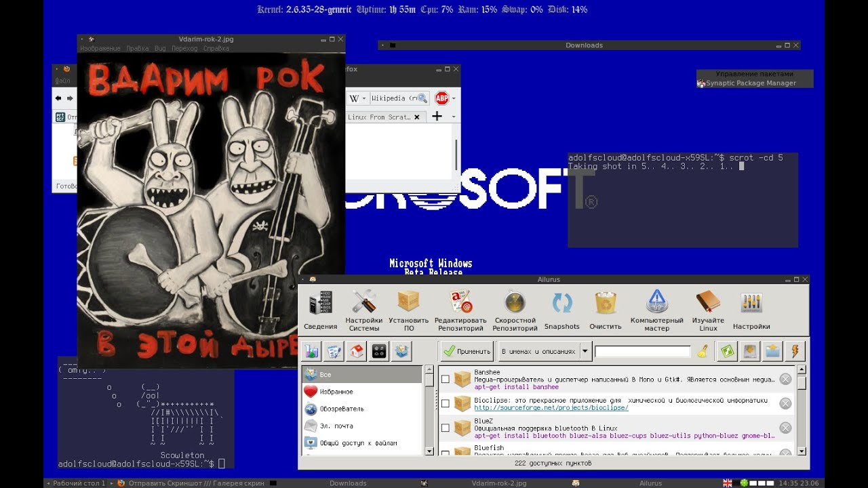Click the lightning bolt toolbar button
This screenshot has width=868, height=488.
coord(795,351)
